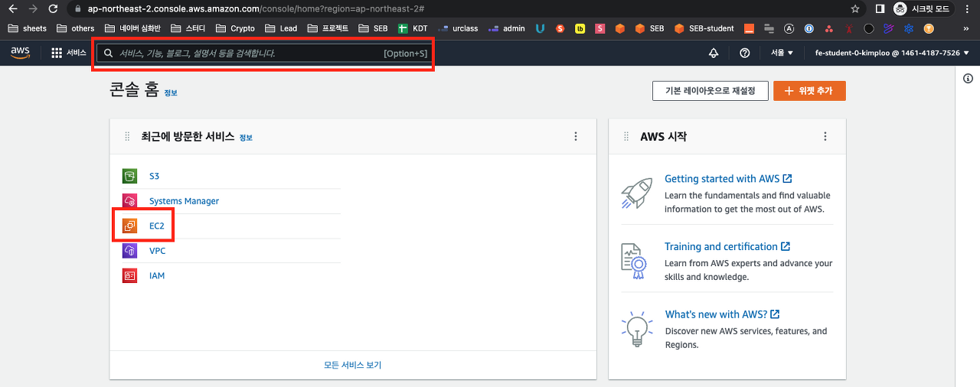
Task: Click 모든 서비스 보기 link
Action: point(353,365)
